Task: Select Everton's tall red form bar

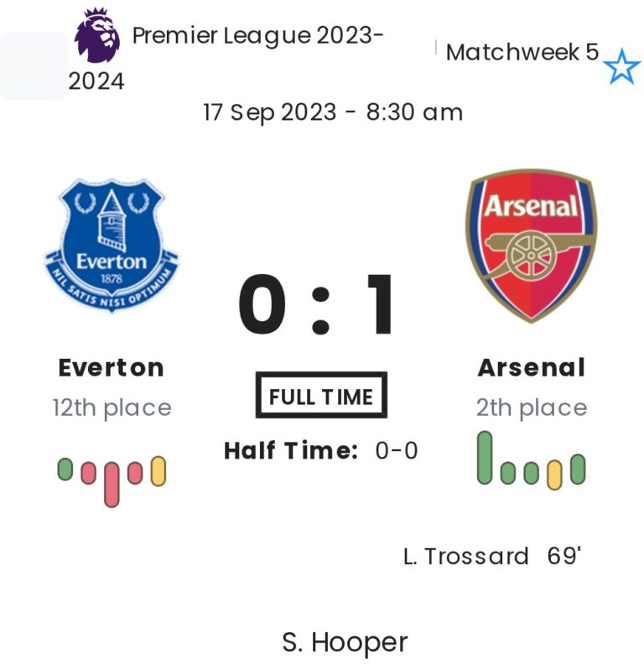Action: [112, 484]
